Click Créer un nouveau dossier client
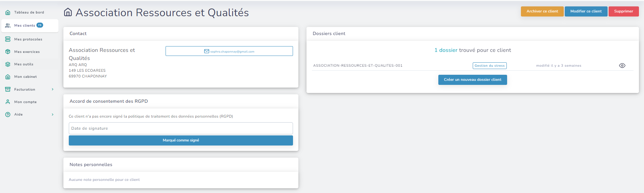Image resolution: width=644 pixels, height=193 pixels. [472, 80]
